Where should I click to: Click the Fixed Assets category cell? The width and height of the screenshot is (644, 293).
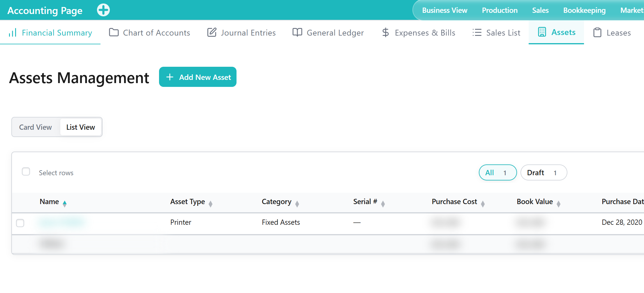(x=281, y=222)
